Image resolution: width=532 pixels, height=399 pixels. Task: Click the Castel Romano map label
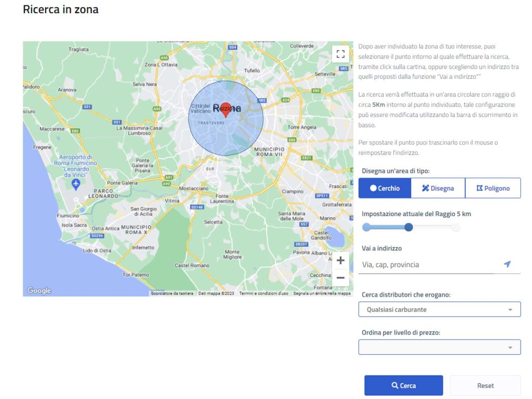coord(192,265)
